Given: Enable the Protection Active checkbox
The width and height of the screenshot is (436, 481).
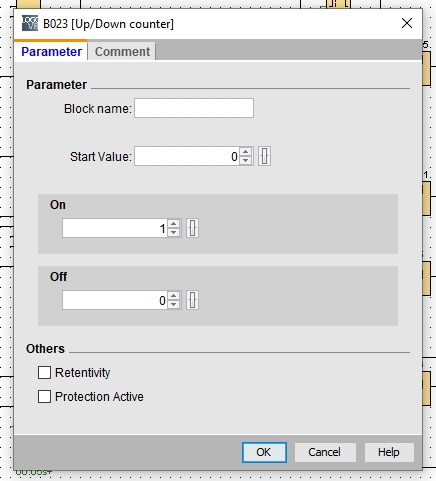Looking at the screenshot, I should pyautogui.click(x=44, y=396).
